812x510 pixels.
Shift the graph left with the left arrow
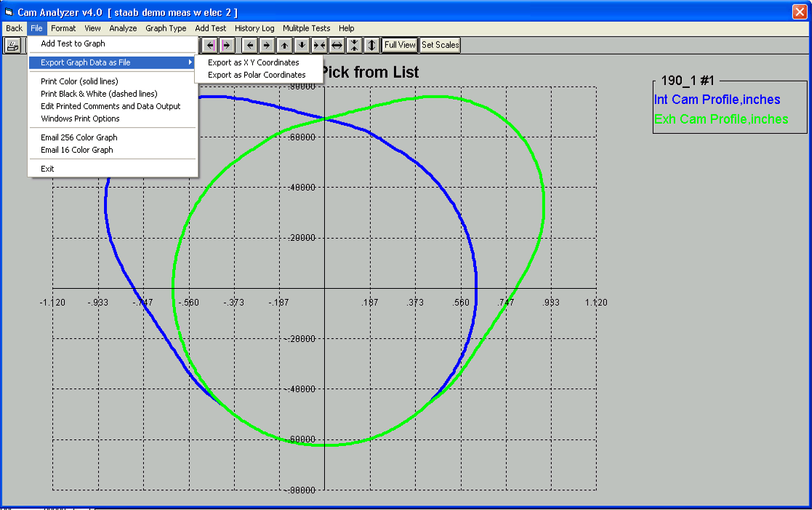point(250,45)
